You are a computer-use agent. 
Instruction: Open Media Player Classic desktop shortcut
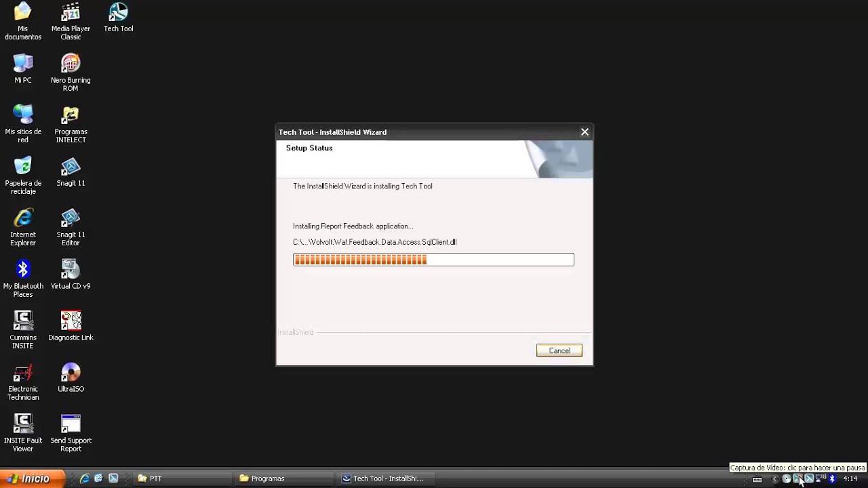71,20
